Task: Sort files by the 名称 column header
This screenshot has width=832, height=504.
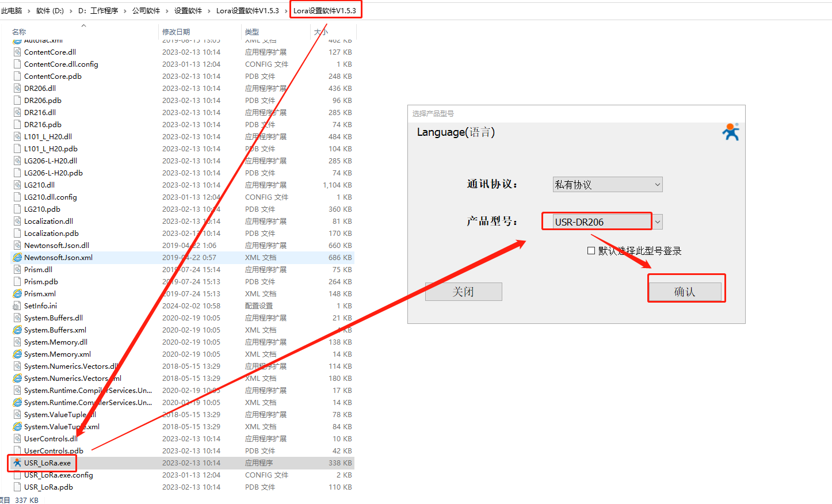Action: pos(19,32)
